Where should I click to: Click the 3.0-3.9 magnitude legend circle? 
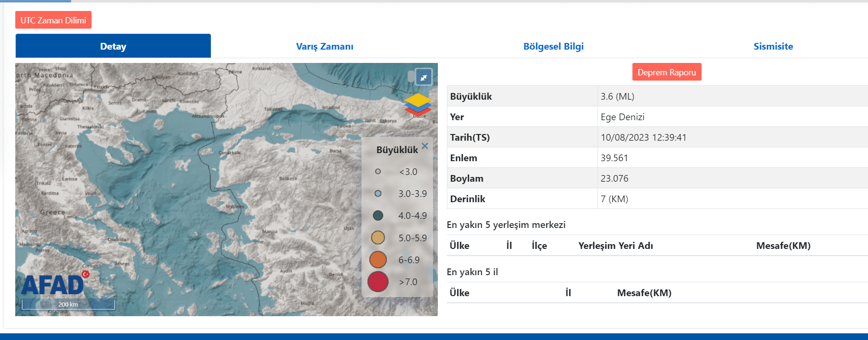[378, 194]
